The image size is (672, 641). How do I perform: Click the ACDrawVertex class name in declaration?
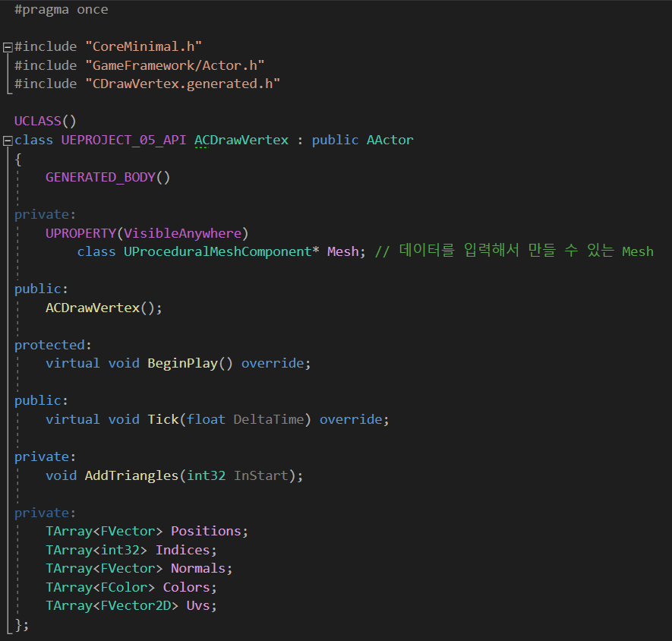point(241,141)
